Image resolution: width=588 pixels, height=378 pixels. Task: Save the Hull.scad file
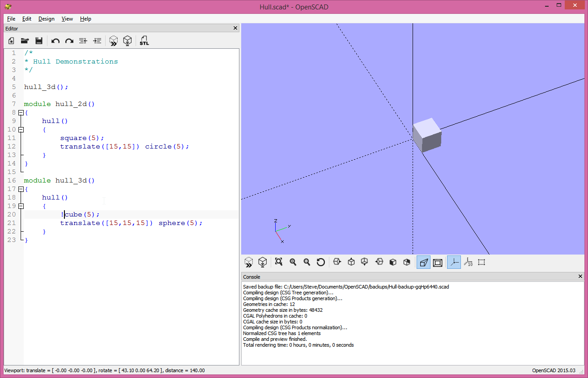coord(39,41)
